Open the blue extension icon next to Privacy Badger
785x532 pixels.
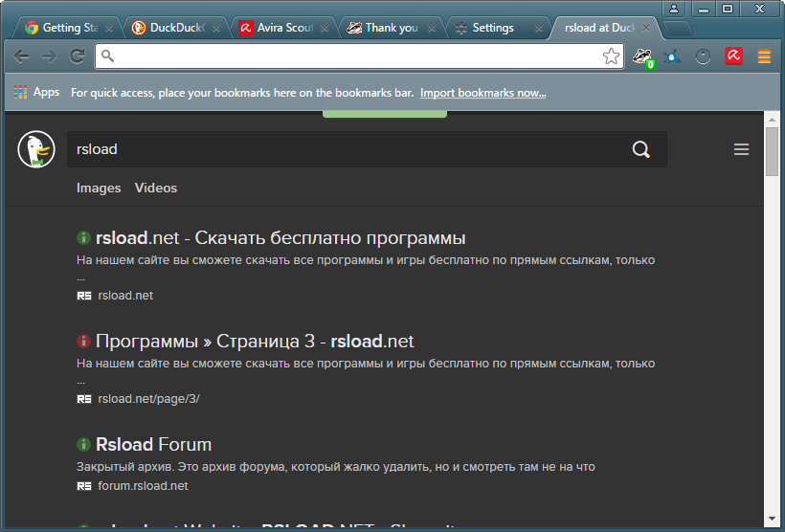coord(672,57)
